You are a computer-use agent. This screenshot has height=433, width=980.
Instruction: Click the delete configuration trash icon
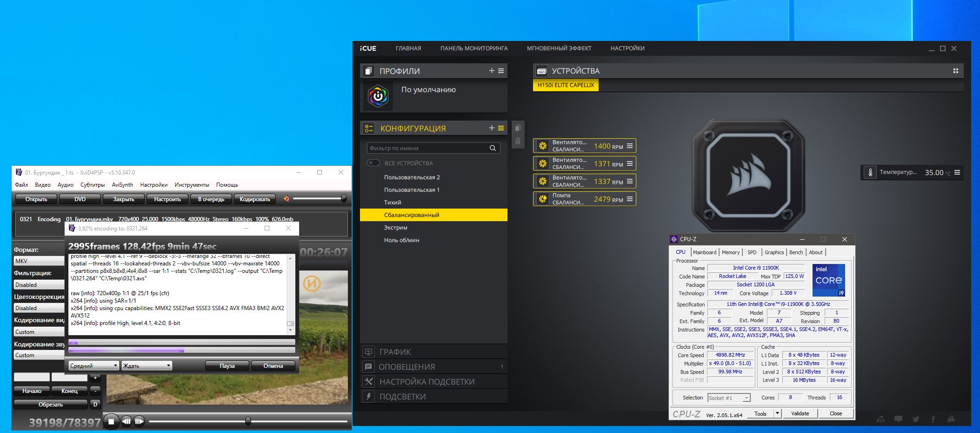[518, 141]
